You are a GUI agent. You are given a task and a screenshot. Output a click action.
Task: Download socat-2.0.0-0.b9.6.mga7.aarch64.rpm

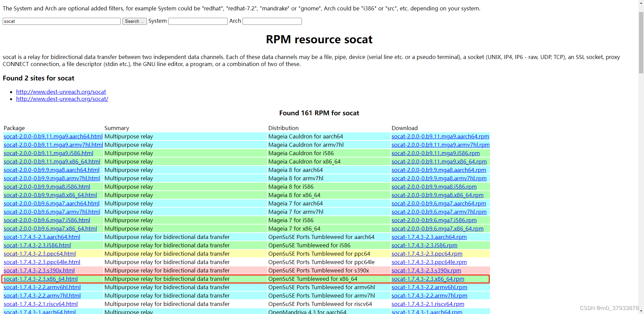(x=439, y=203)
